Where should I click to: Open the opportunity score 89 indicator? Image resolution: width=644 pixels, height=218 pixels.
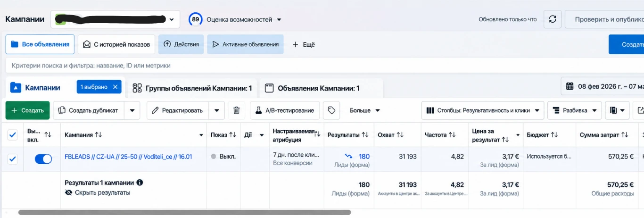195,19
